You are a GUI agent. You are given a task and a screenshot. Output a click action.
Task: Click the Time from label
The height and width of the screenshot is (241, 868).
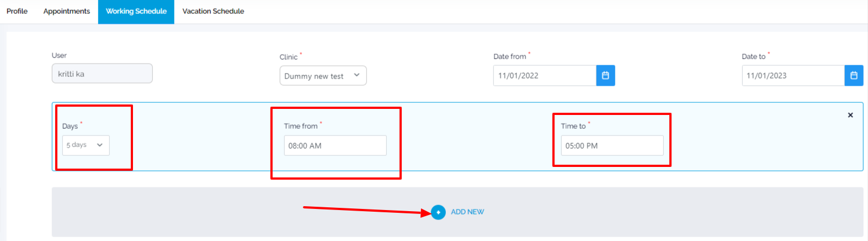[x=301, y=126]
